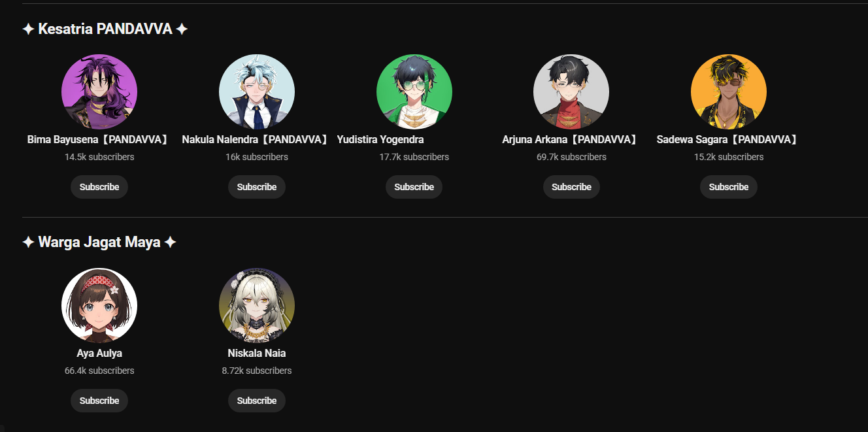This screenshot has width=868, height=432.
Task: Subscribe to Sadewa Sagara channel
Action: (x=729, y=187)
